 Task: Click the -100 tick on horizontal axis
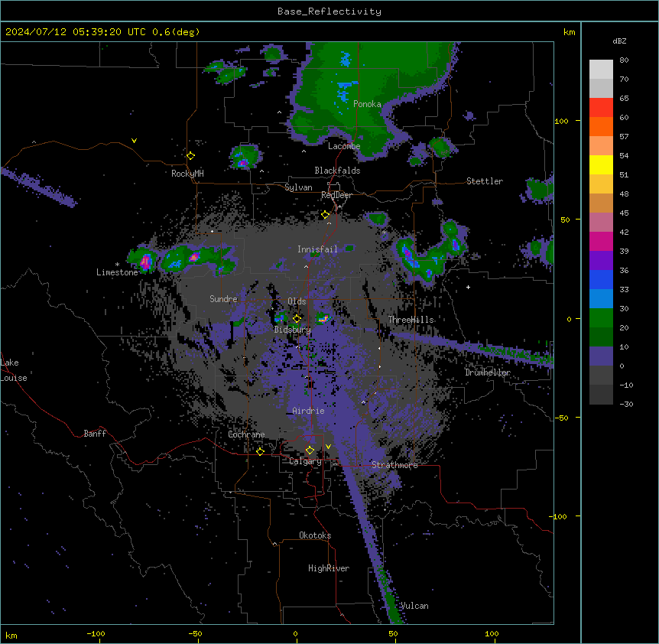96,633
